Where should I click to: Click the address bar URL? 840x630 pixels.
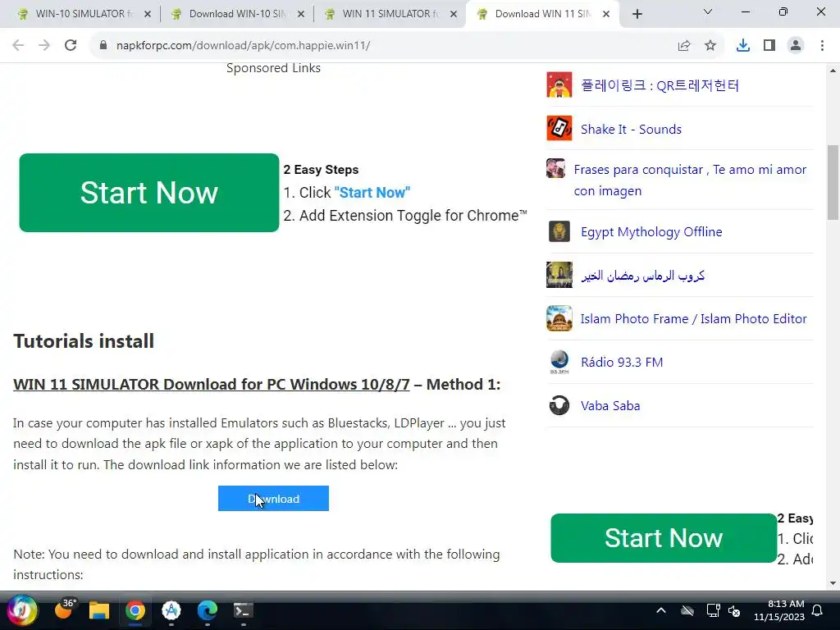coord(243,46)
